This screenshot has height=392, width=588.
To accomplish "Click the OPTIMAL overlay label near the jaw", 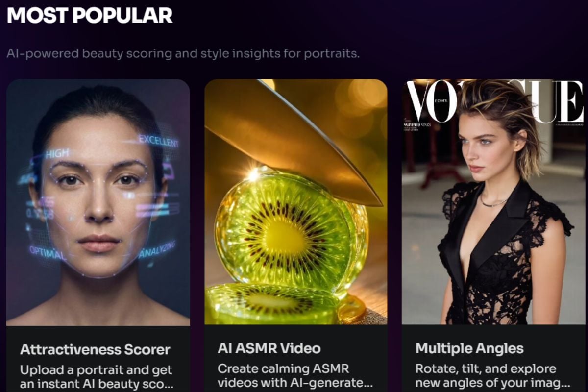I will (47, 252).
